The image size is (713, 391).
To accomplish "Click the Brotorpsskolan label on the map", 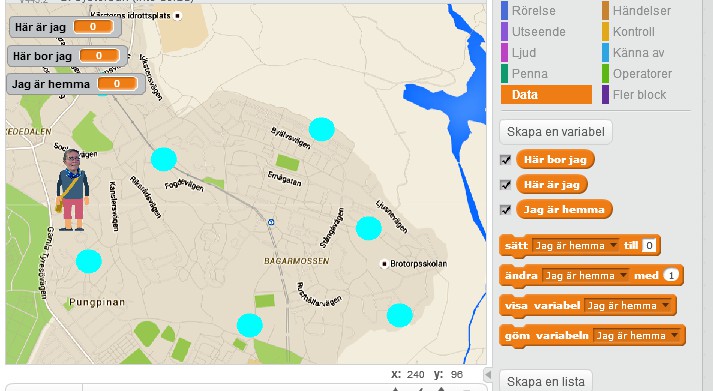I will [418, 264].
